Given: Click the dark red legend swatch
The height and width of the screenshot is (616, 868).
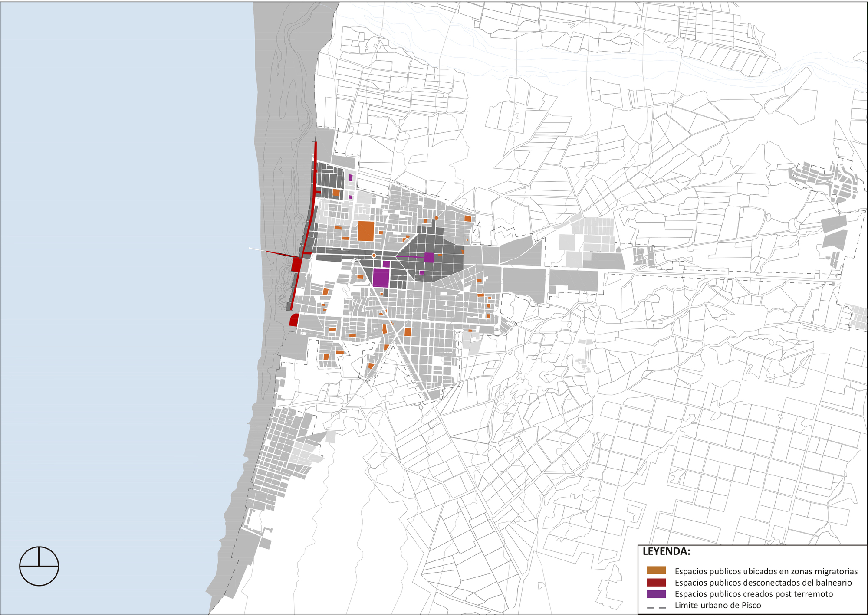Looking at the screenshot, I should tap(656, 582).
